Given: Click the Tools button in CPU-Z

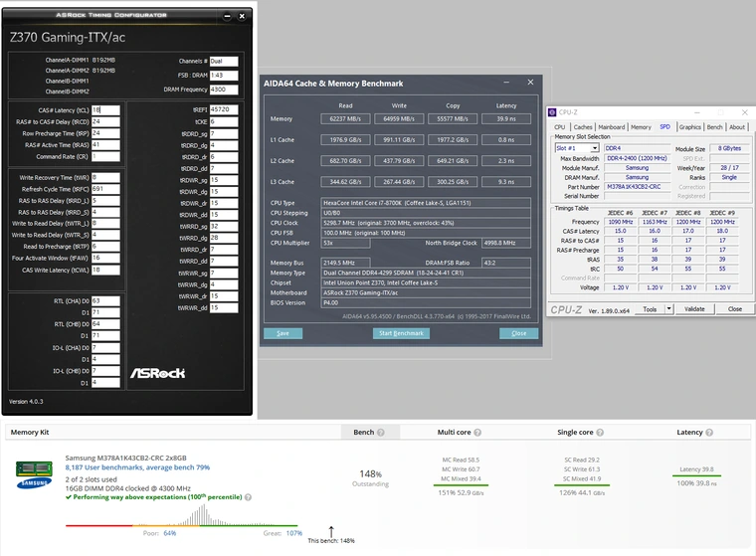Looking at the screenshot, I should click(x=650, y=309).
